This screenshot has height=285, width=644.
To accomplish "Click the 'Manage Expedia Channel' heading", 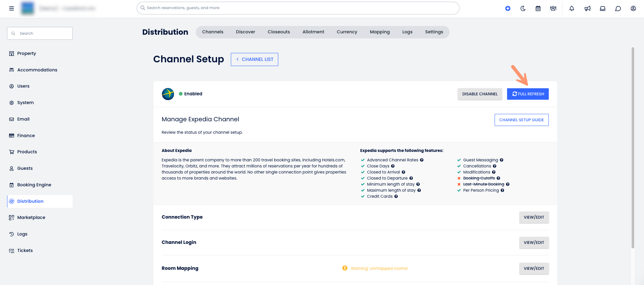I will (201, 119).
